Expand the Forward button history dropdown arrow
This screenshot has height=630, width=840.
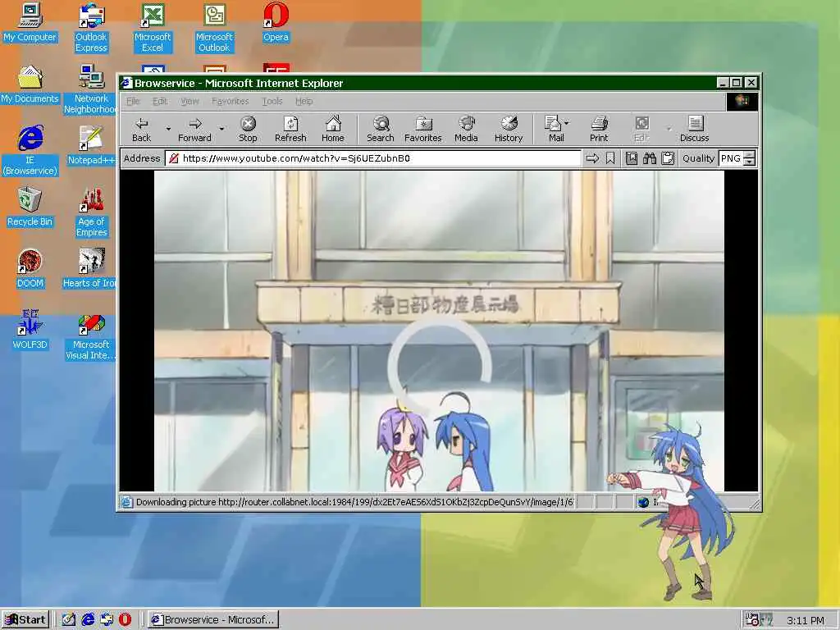click(x=221, y=129)
